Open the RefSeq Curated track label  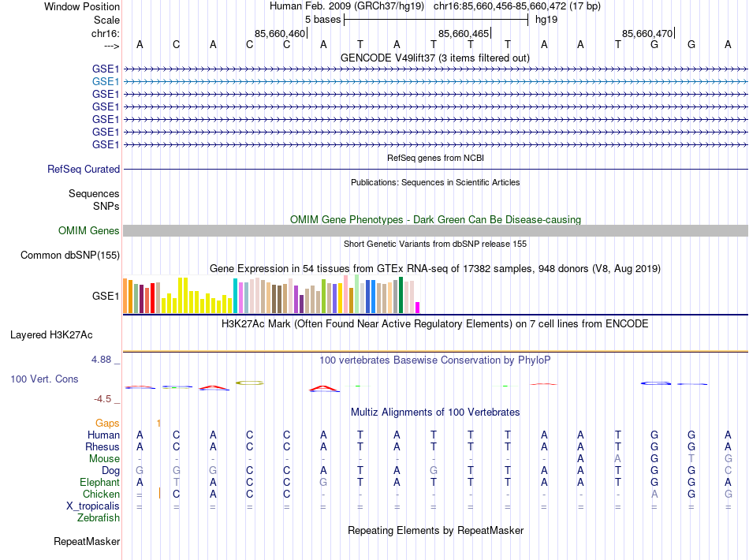(84, 169)
